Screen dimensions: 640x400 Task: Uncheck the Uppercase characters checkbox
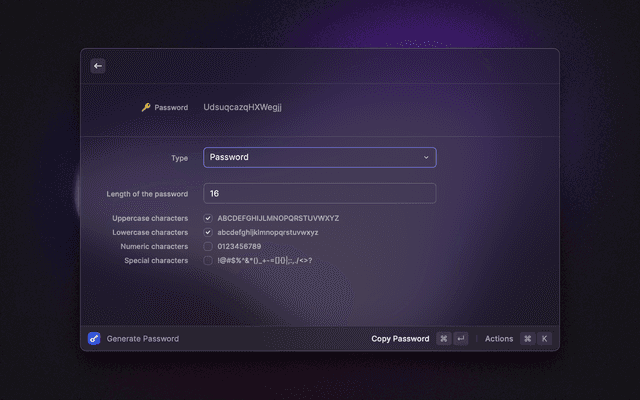(208, 218)
